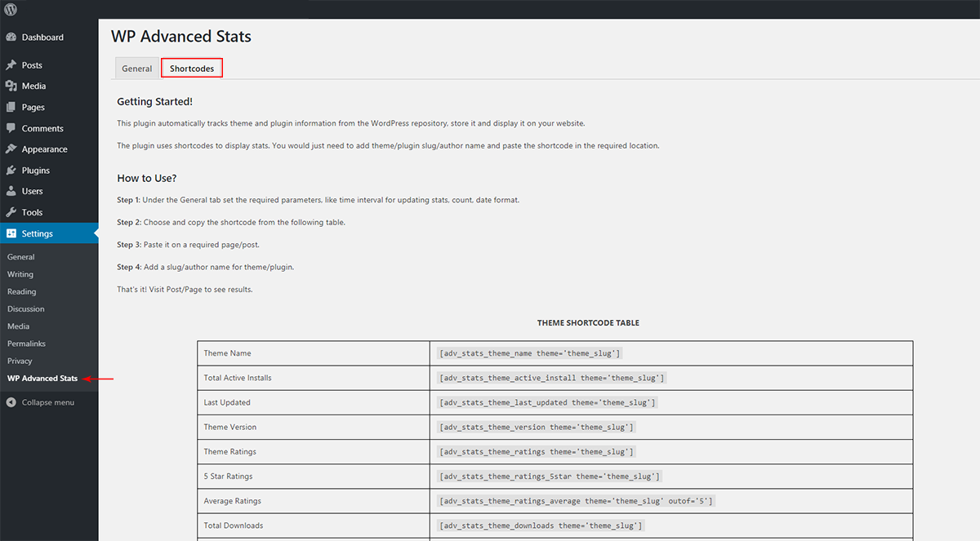Image resolution: width=980 pixels, height=541 pixels.
Task: Click the Tools wrench icon
Action: [11, 212]
